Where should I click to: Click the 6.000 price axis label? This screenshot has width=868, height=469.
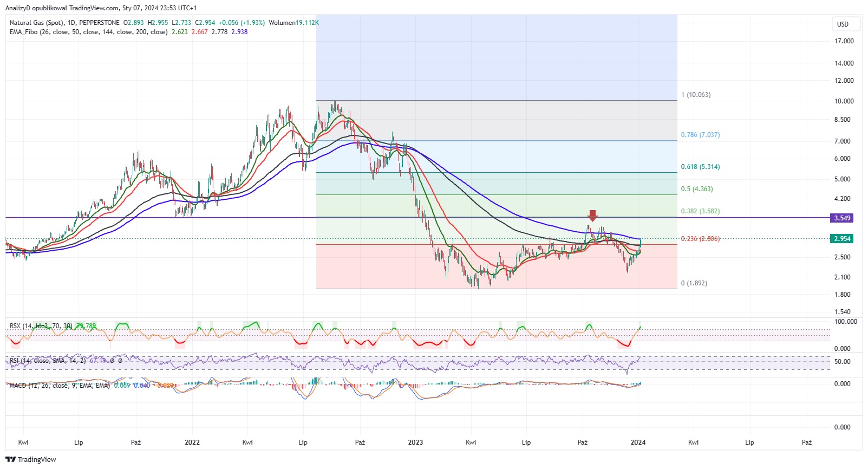click(843, 159)
